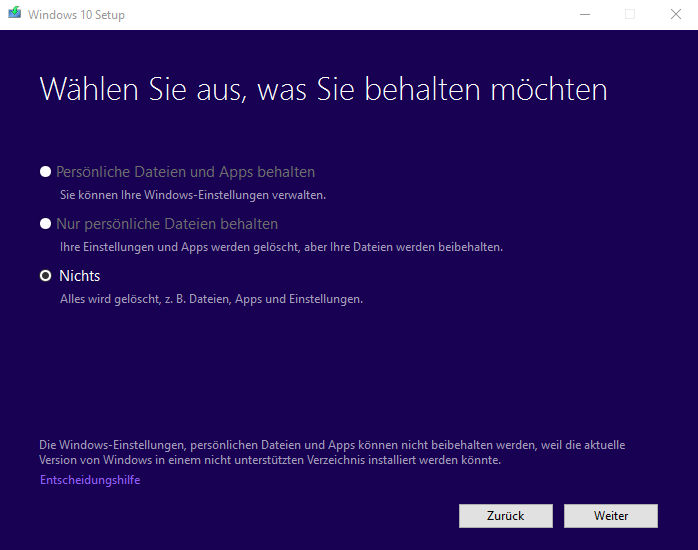This screenshot has width=698, height=550.
Task: Click 'Sie können Ihre Windows-Einstellungen verwalten' text
Action: point(193,195)
